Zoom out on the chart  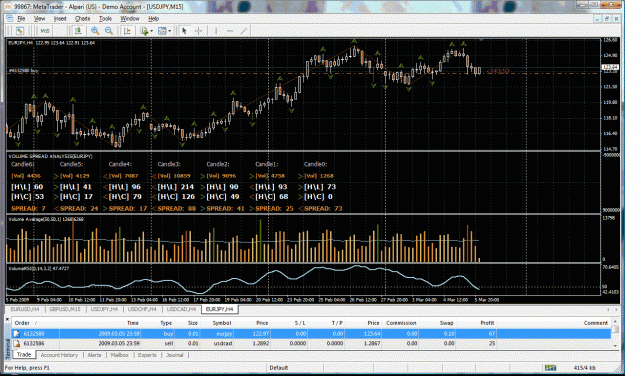(x=109, y=31)
